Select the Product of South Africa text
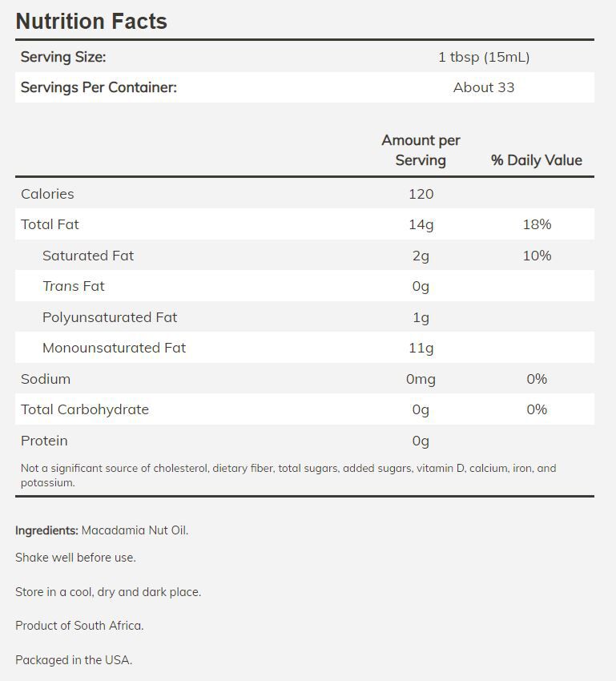This screenshot has width=616, height=681. click(79, 626)
